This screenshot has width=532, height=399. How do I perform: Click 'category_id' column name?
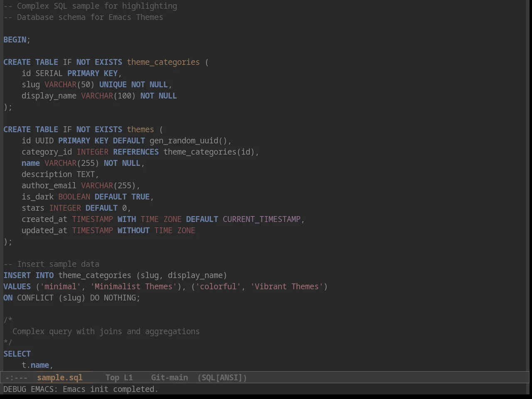[47, 152]
